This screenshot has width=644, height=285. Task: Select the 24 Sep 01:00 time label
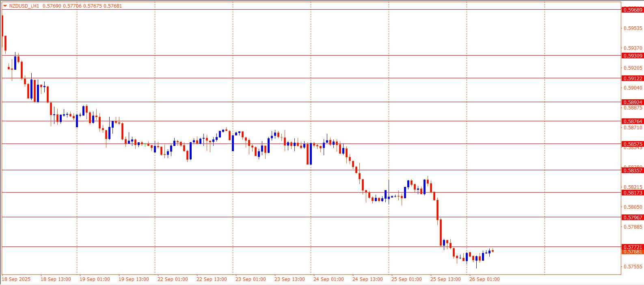328,279
